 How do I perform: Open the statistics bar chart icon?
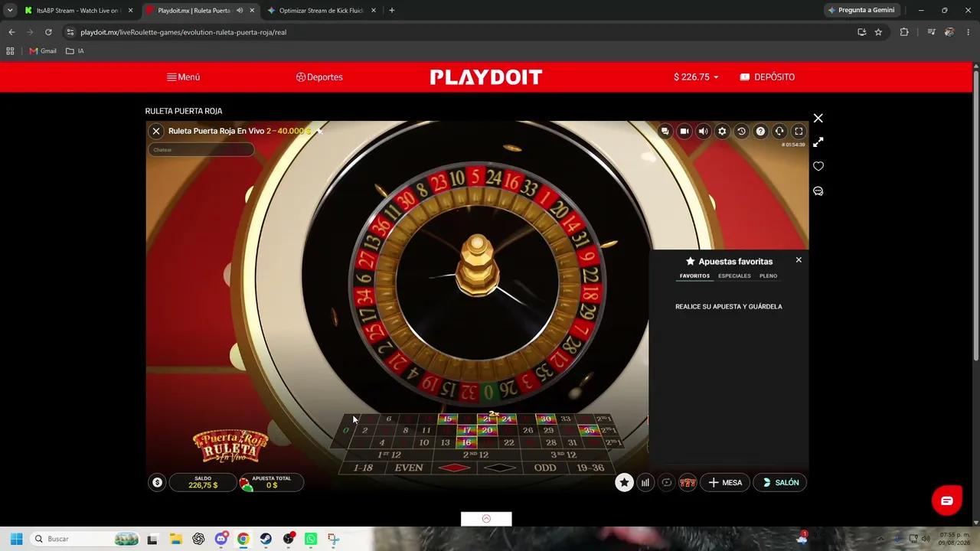pyautogui.click(x=645, y=483)
